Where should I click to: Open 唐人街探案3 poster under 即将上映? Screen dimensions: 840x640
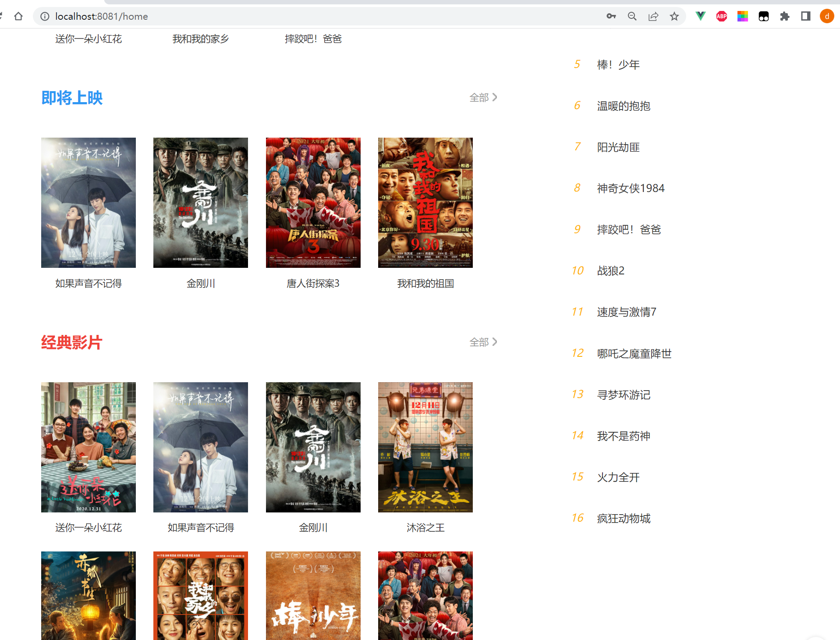pos(313,203)
